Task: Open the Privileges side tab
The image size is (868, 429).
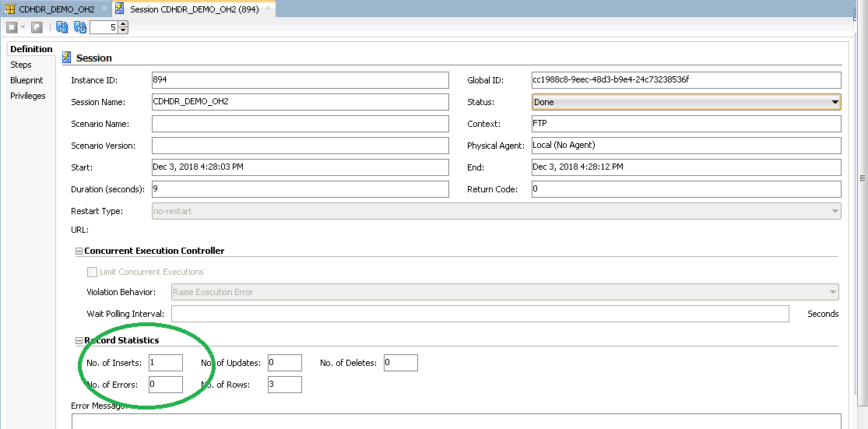Action: point(28,96)
